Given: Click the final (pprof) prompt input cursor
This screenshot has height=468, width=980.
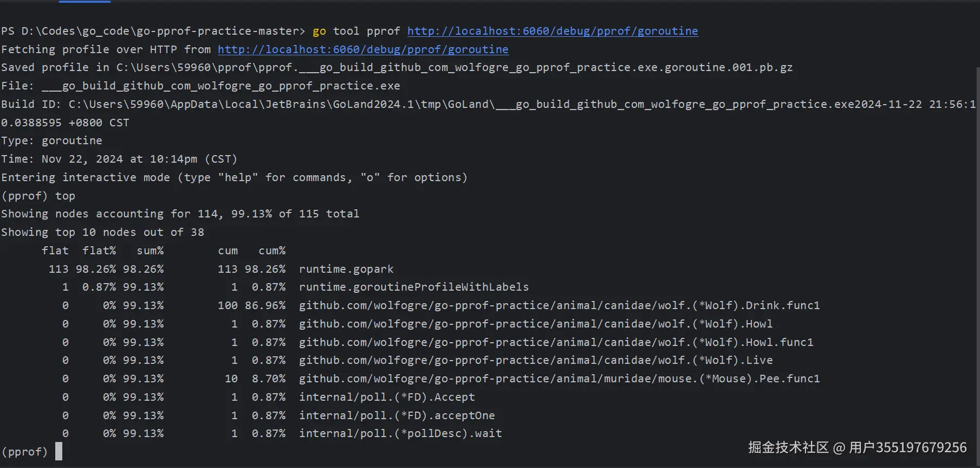Looking at the screenshot, I should [x=59, y=451].
